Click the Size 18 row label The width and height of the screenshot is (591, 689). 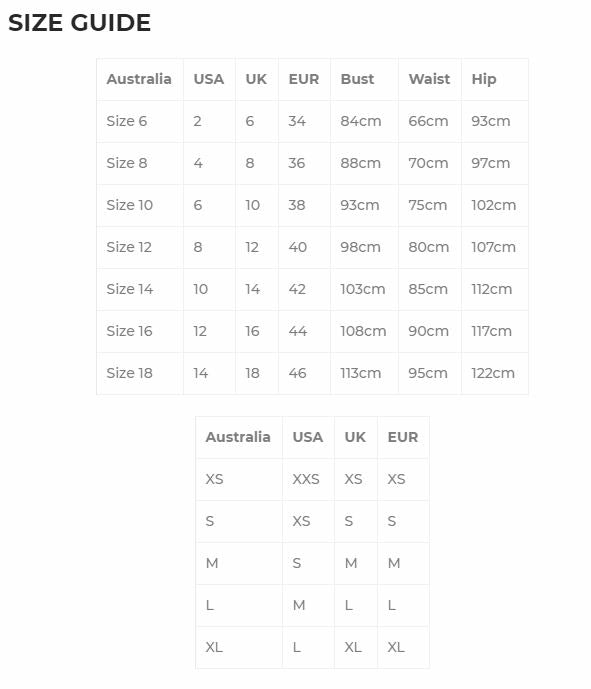tap(130, 373)
